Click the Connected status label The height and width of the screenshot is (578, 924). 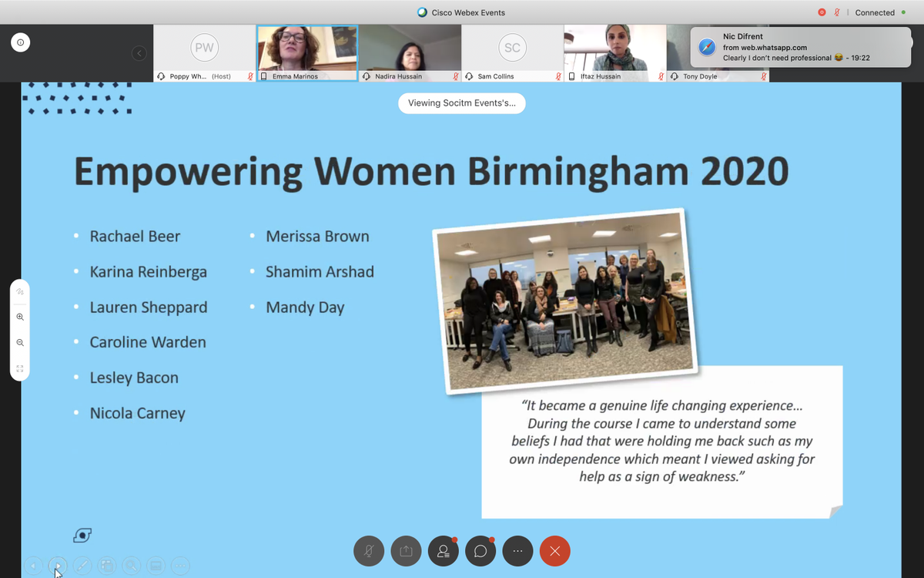tap(875, 12)
